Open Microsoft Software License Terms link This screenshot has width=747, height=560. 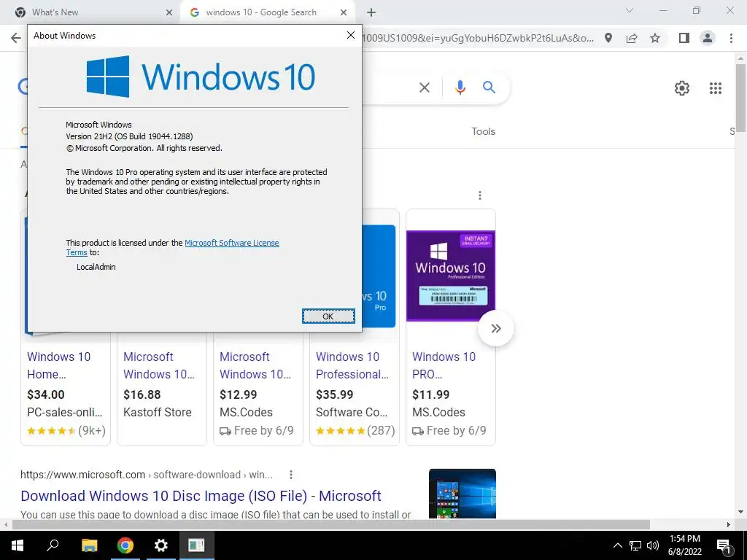231,243
